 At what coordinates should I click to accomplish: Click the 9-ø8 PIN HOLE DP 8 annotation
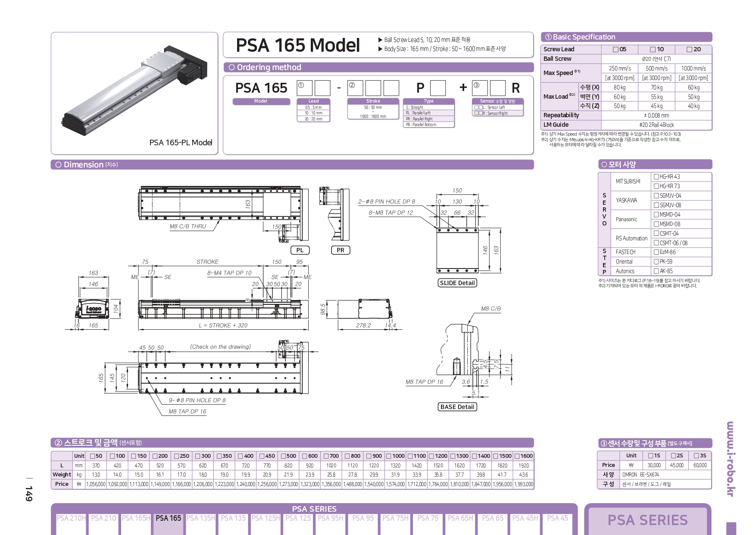click(x=197, y=400)
